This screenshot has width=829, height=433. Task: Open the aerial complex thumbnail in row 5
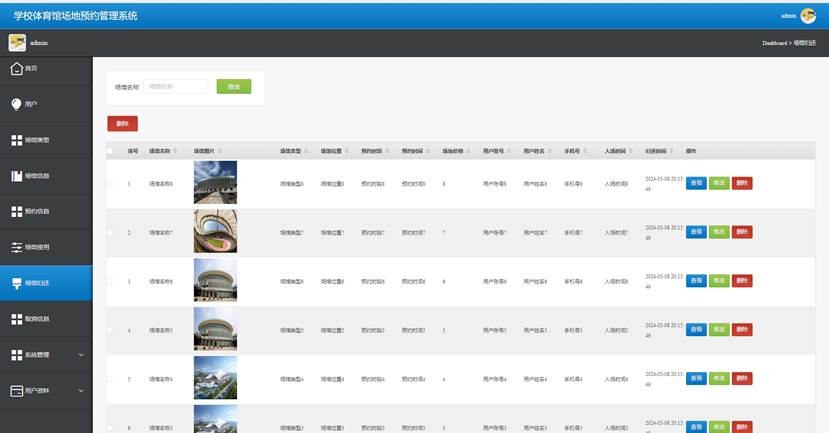(x=215, y=377)
